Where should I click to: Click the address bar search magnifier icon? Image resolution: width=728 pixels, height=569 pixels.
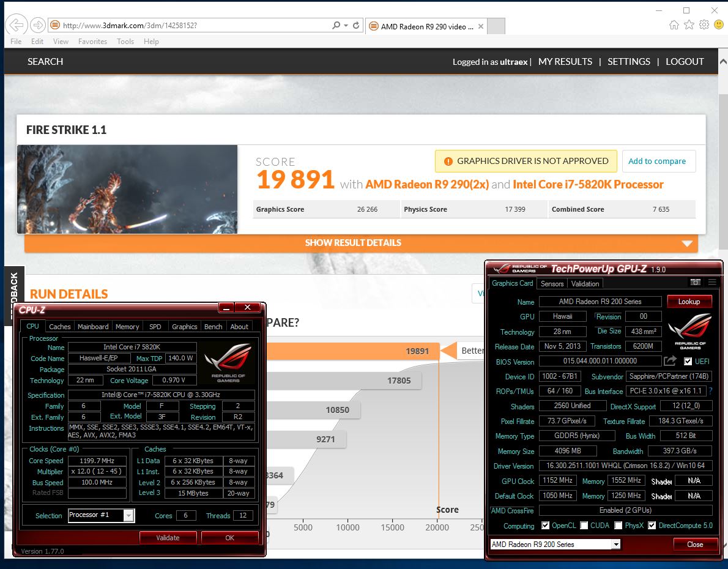tap(336, 25)
